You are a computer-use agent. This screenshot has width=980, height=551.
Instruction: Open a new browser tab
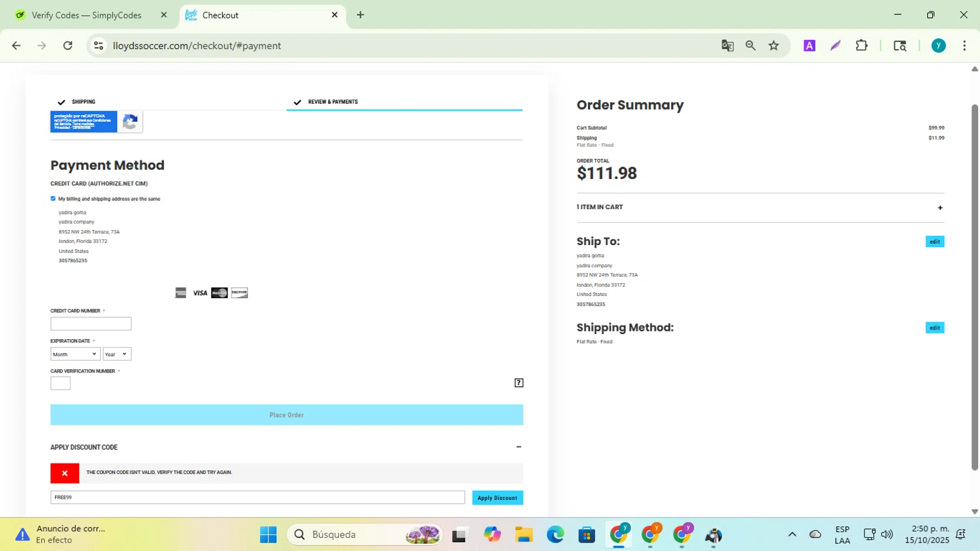tap(361, 15)
